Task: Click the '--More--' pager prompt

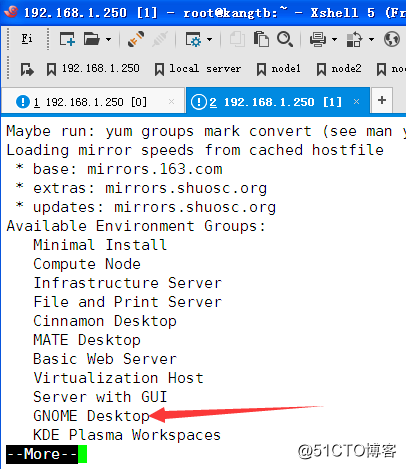Action: point(42,454)
